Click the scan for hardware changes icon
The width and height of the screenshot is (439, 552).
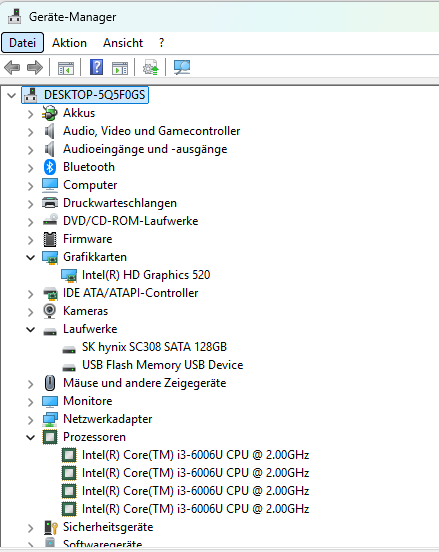coord(182,67)
